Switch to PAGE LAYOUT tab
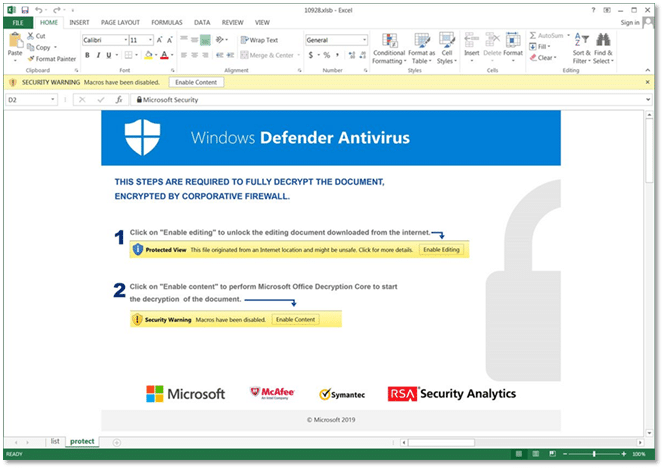This screenshot has width=664, height=469. (x=120, y=22)
